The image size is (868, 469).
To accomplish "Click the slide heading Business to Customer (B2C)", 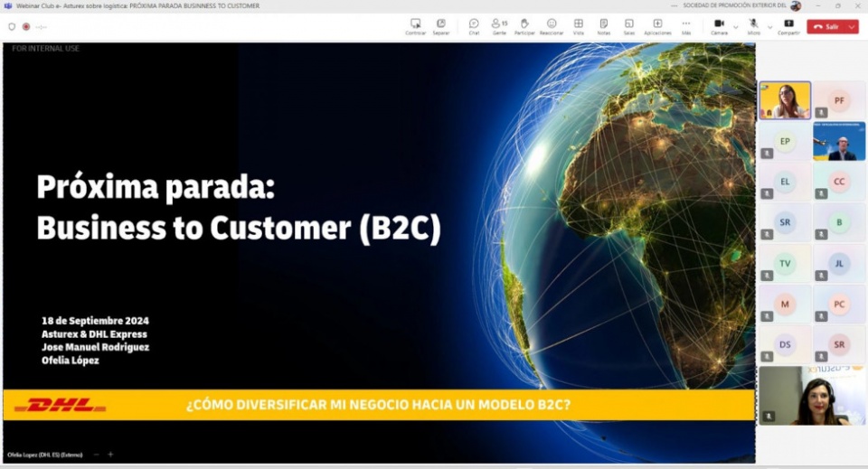I will click(239, 229).
